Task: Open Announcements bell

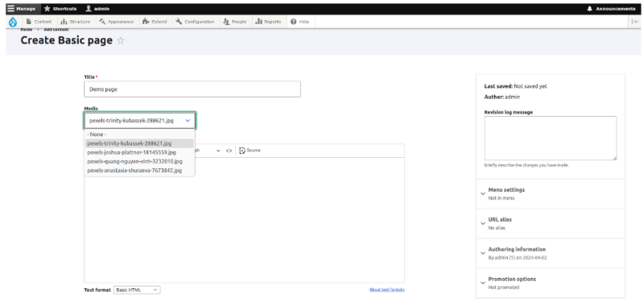Action: tap(611, 9)
